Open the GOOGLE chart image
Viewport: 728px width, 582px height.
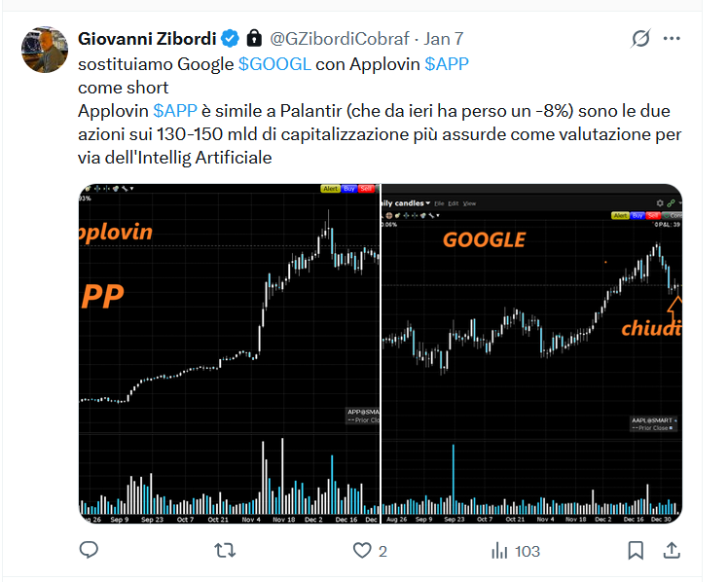(532, 353)
